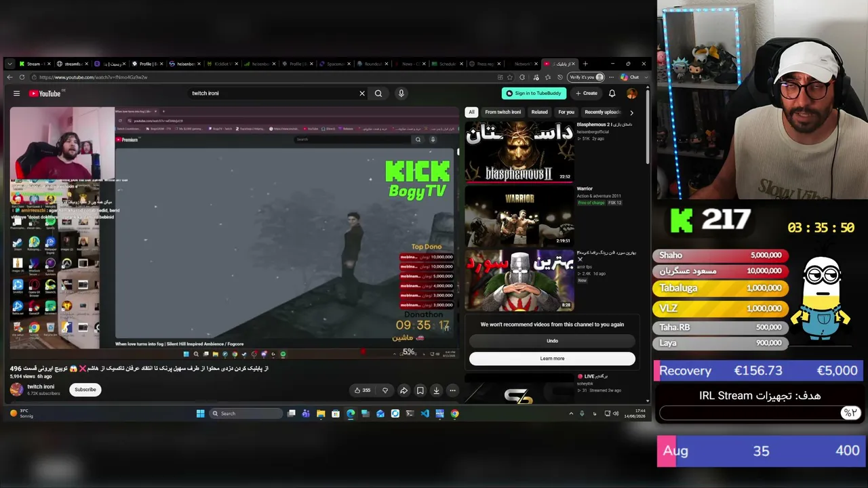This screenshot has width=868, height=488.
Task: Click 'Sign in to TubeBuddy' button
Action: coord(534,94)
